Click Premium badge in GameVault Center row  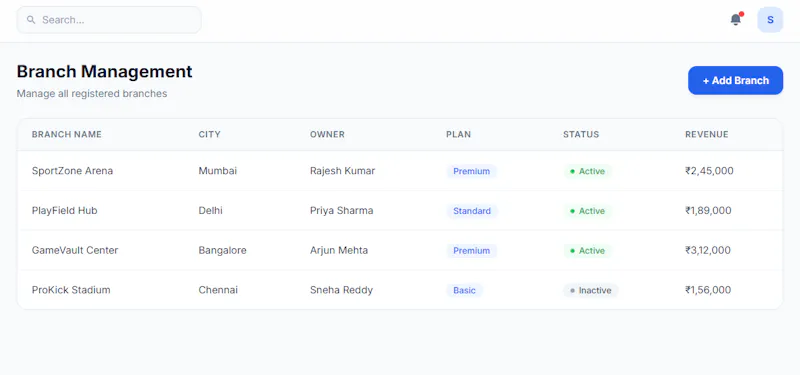click(471, 251)
